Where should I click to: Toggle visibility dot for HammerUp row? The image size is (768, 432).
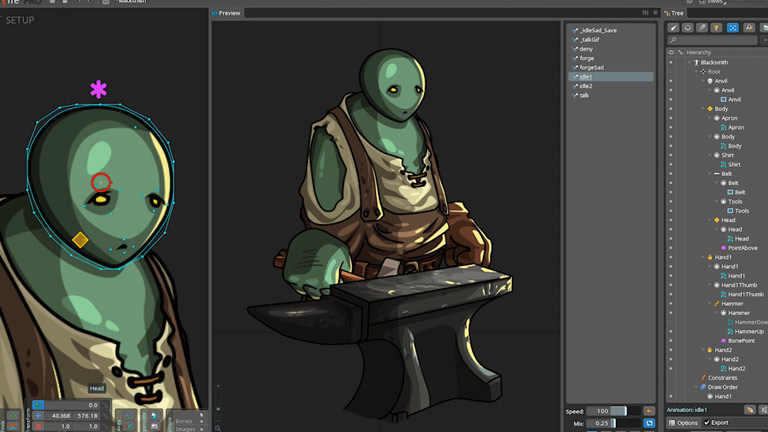point(671,332)
